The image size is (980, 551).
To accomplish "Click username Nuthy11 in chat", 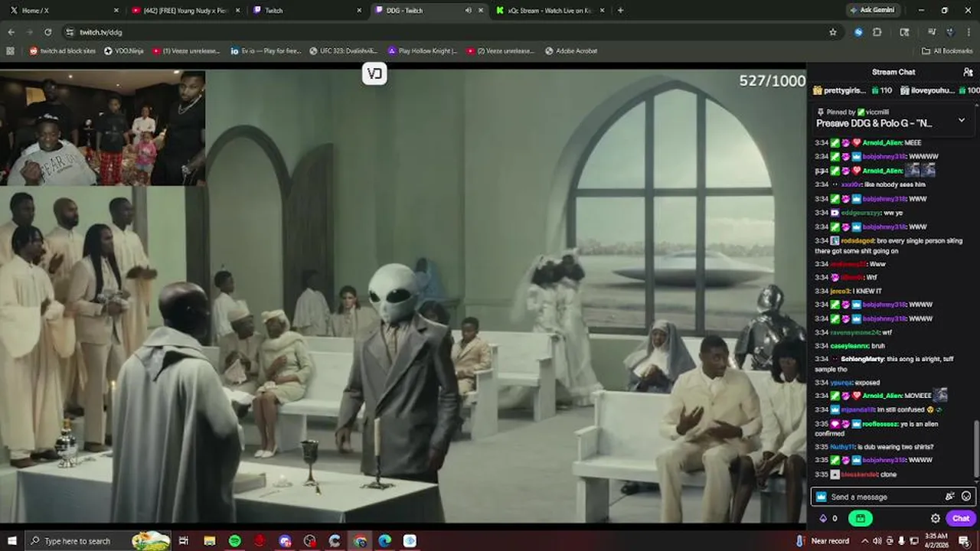I will coord(842,447).
